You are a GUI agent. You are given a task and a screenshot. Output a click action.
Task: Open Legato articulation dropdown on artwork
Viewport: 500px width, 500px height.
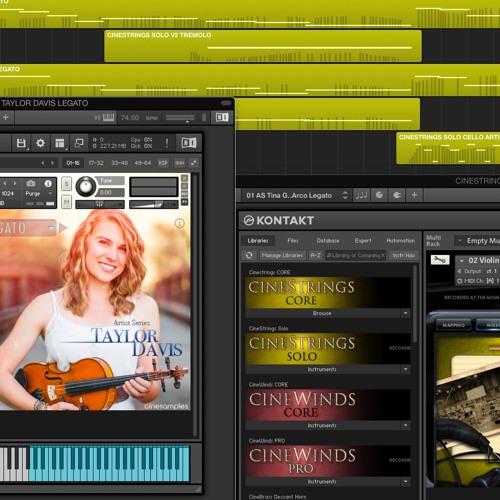(51, 228)
